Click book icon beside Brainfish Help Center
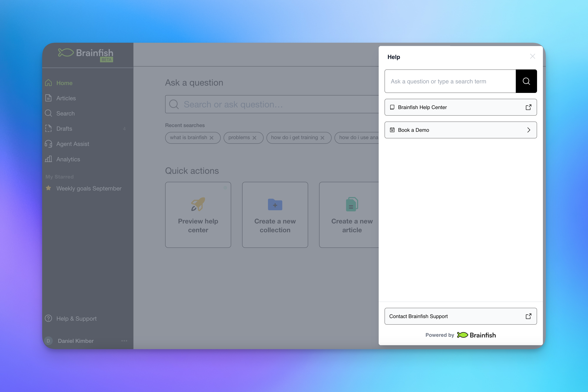 click(x=392, y=107)
